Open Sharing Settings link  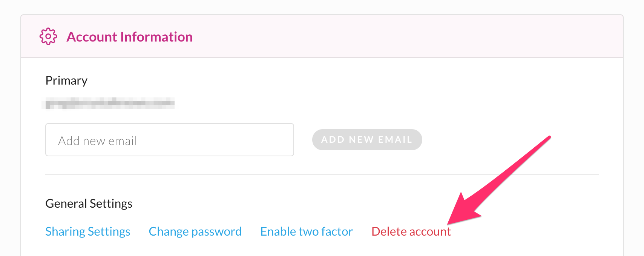[88, 231]
